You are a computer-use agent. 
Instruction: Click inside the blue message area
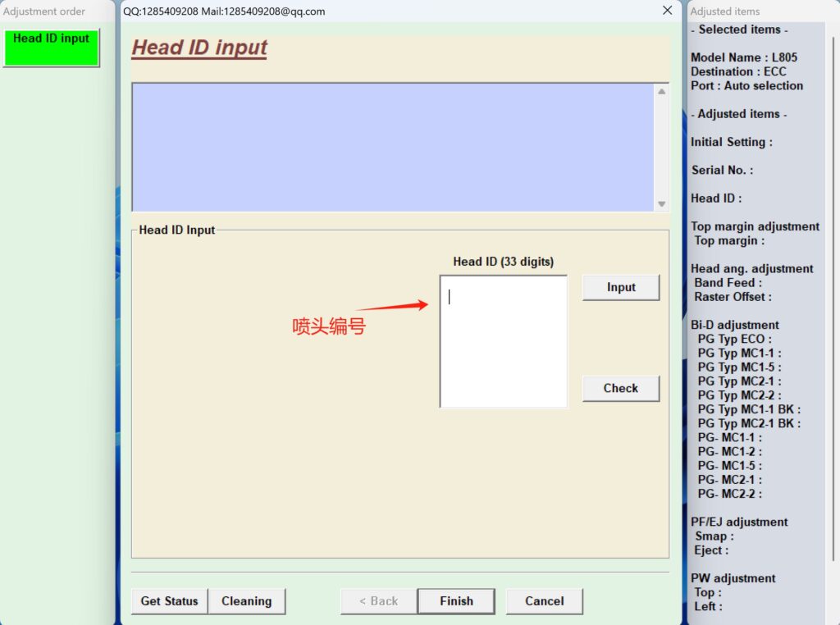click(x=392, y=148)
